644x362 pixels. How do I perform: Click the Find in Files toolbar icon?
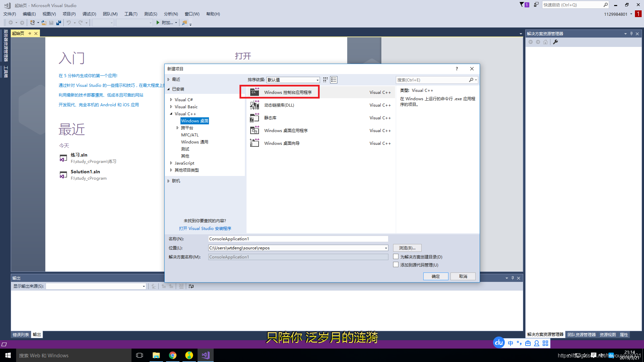point(184,22)
